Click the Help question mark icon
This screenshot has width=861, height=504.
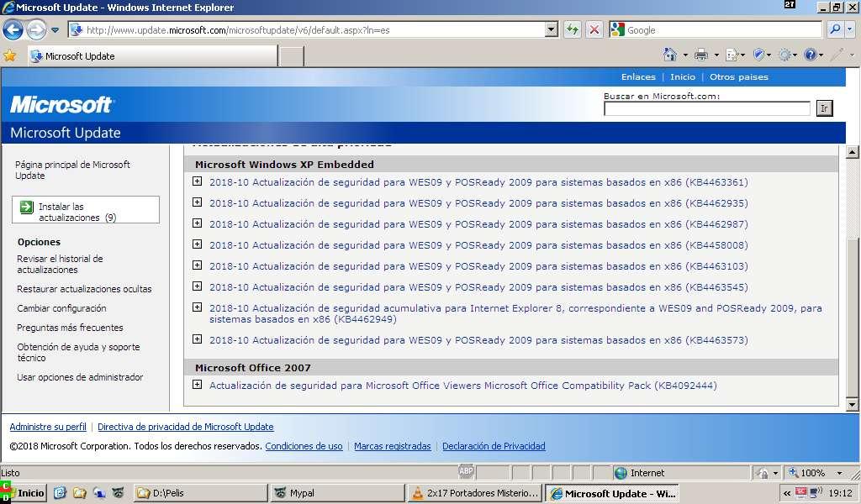point(810,55)
